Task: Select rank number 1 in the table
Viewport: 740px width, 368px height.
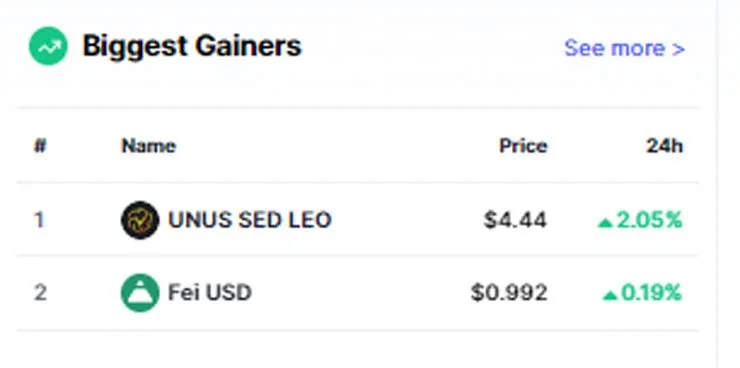Action: coord(39,220)
